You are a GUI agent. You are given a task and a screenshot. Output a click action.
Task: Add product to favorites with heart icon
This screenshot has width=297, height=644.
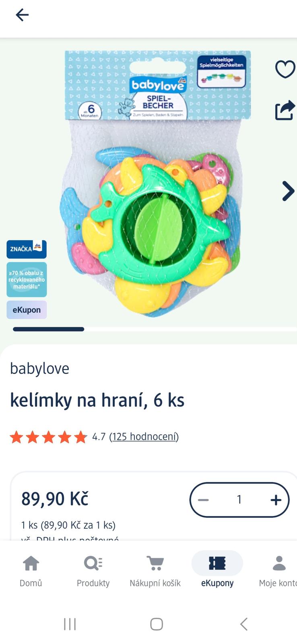coord(285,69)
